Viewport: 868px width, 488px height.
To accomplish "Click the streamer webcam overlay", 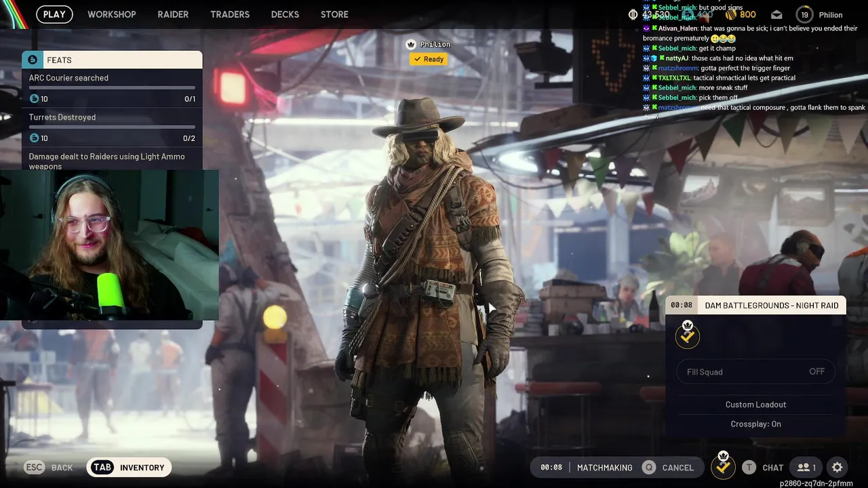I will tap(109, 245).
